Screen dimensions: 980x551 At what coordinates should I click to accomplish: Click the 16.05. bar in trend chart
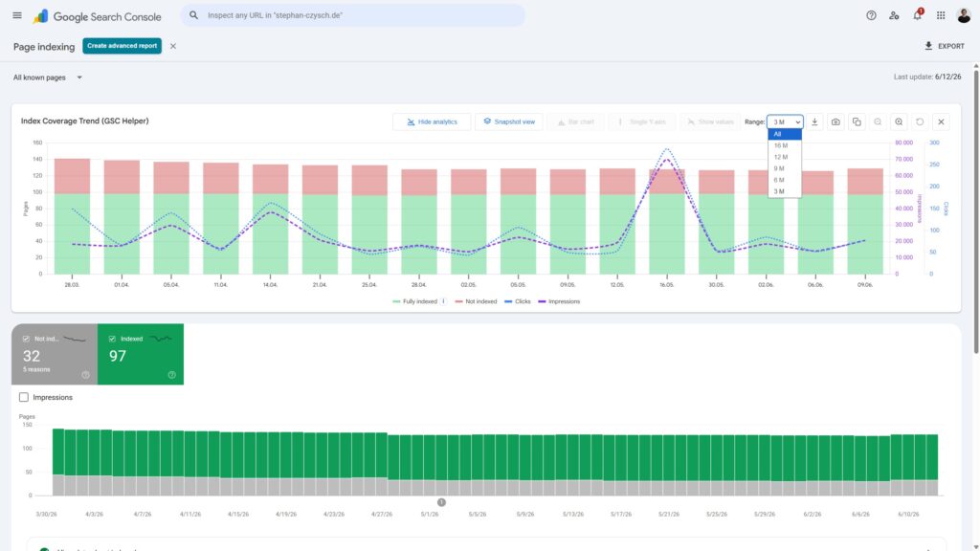667,221
